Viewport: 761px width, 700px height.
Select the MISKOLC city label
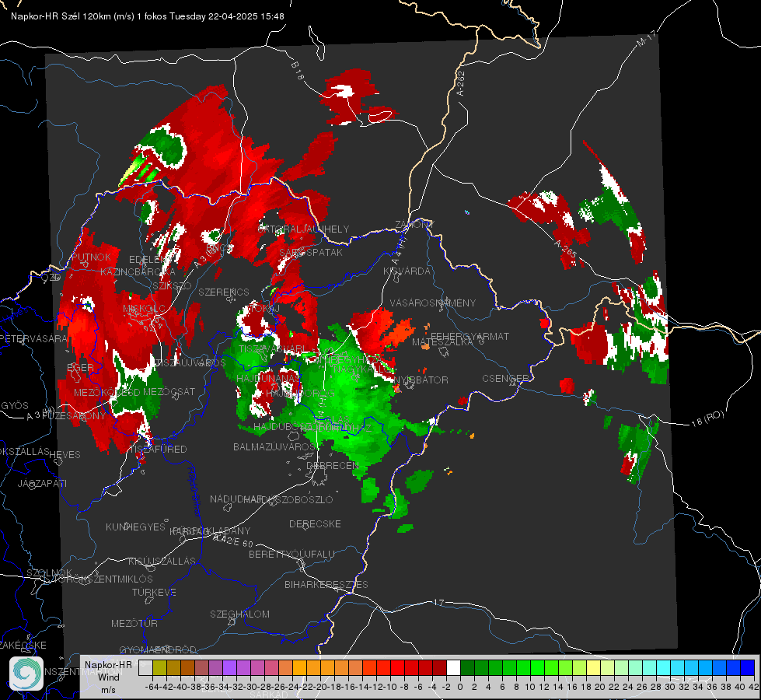click(x=144, y=309)
